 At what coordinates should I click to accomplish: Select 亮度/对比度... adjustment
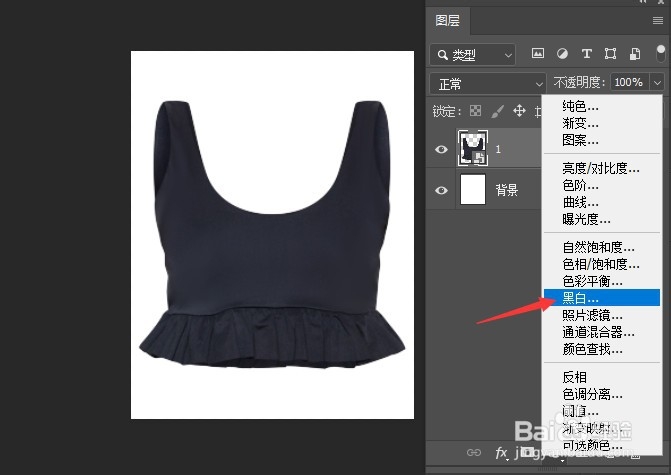(602, 168)
